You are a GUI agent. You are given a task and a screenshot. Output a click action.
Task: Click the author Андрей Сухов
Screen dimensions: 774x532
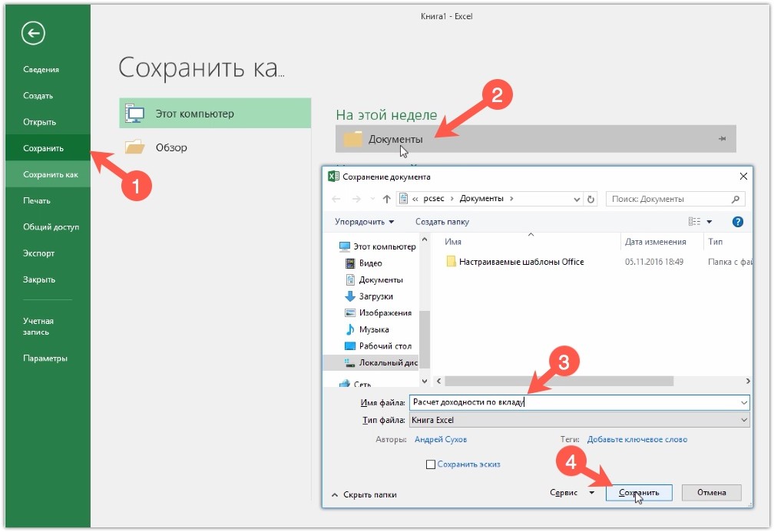pyautogui.click(x=440, y=439)
